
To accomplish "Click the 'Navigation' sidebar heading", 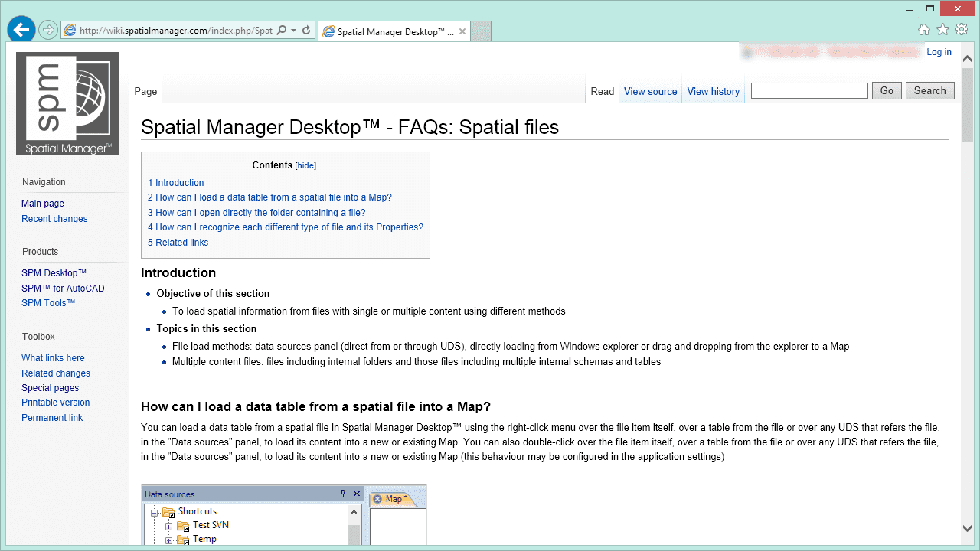I will click(x=44, y=182).
